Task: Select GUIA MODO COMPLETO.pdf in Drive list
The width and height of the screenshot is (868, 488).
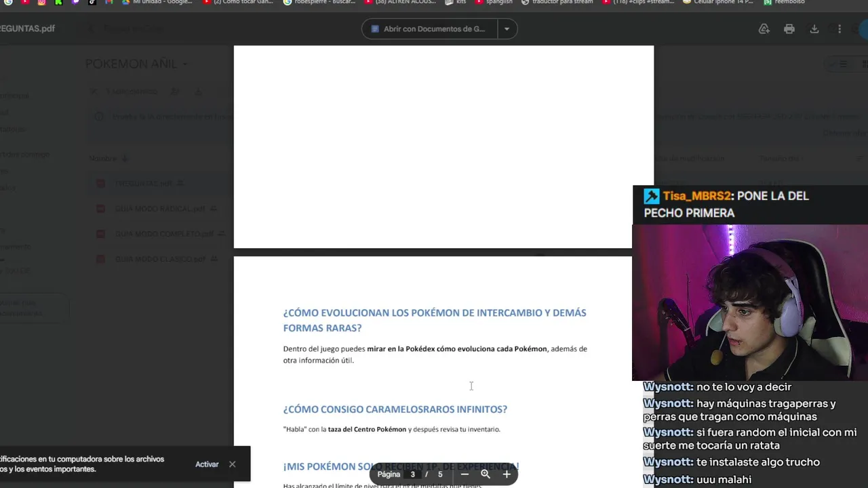Action: click(164, 234)
